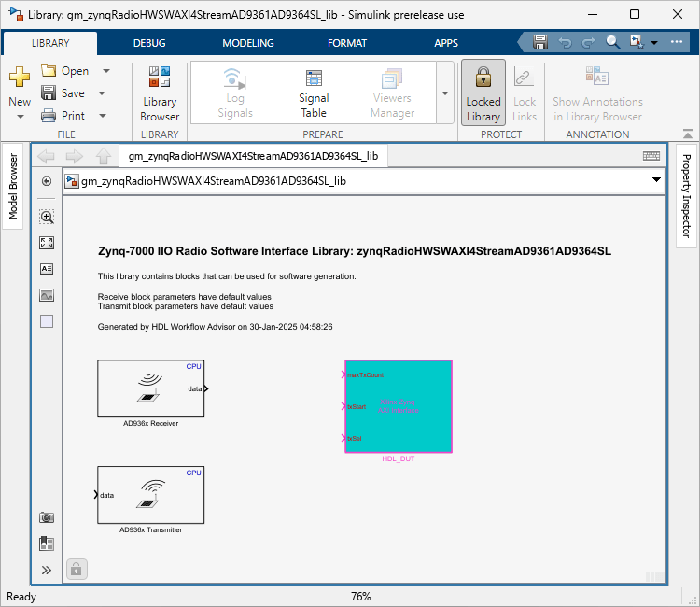700x607 pixels.
Task: Click the unlock library padlock badge
Action: (77, 570)
